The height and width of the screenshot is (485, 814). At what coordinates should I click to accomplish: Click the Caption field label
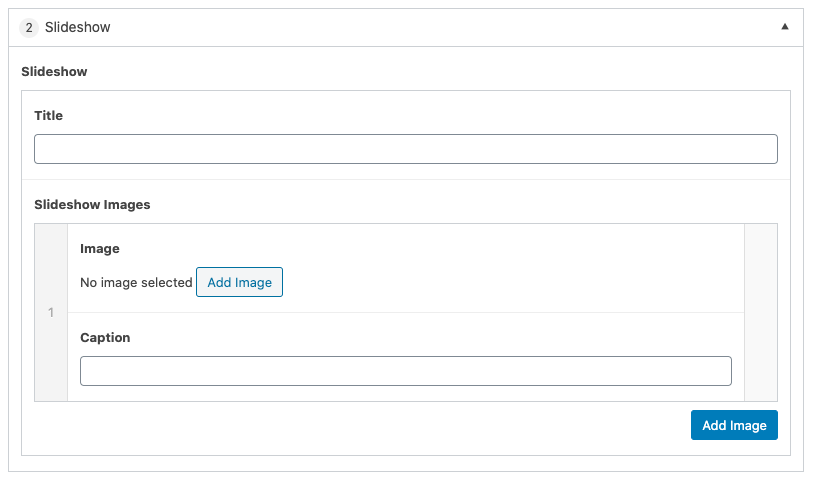(105, 338)
